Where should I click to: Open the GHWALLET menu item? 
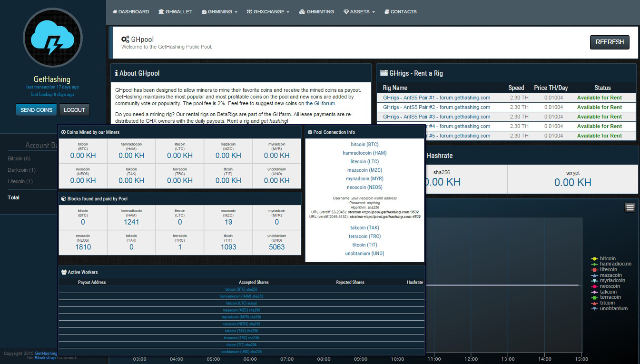pyautogui.click(x=175, y=12)
